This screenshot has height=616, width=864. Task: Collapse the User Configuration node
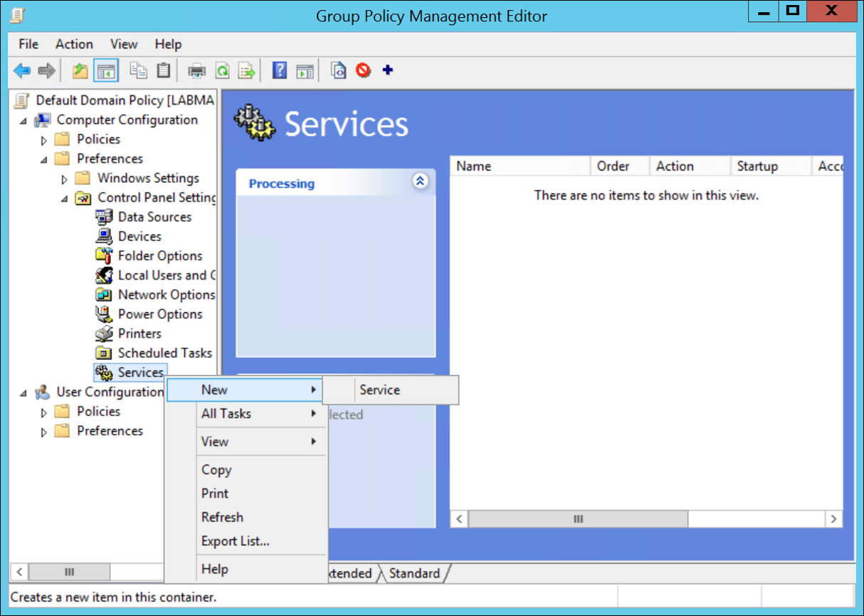click(x=23, y=393)
